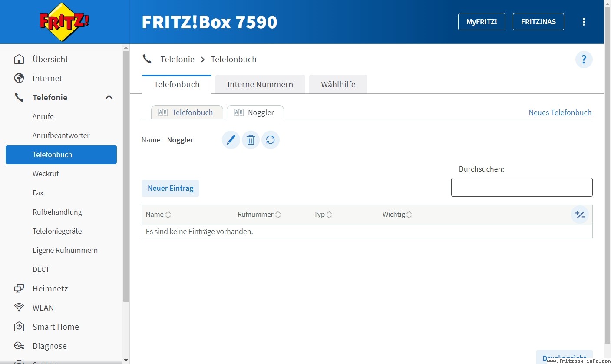Open Weckruf in the sidebar
This screenshot has width=611, height=364.
click(x=46, y=174)
